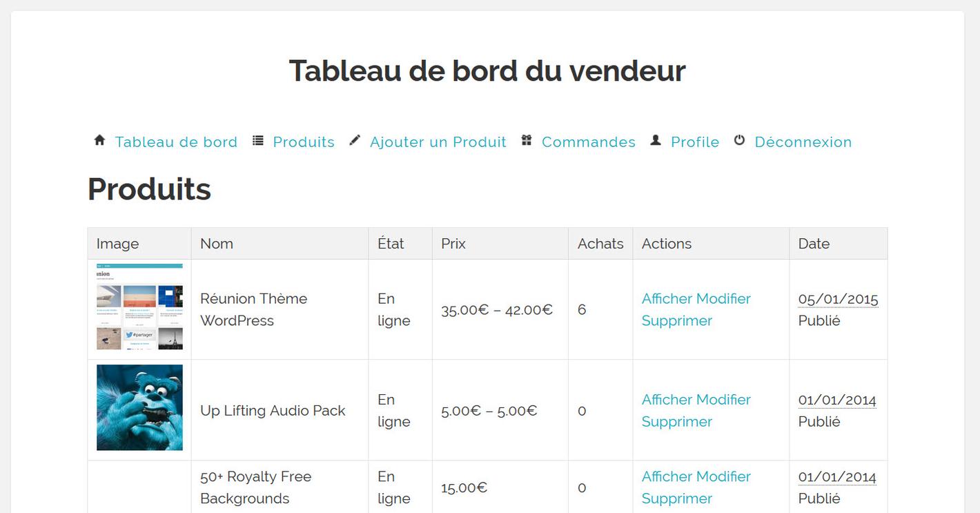The image size is (980, 513).
Task: Click the home icon beside Tableau de bord
Action: pyautogui.click(x=99, y=140)
